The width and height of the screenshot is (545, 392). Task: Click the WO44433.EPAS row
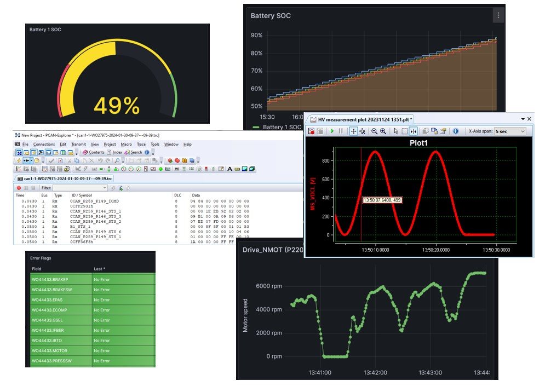click(x=93, y=299)
